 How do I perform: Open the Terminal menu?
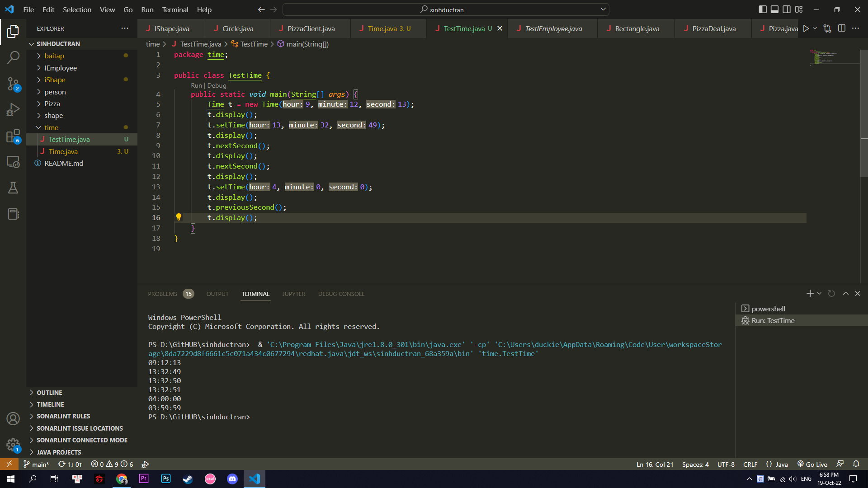[x=175, y=9]
